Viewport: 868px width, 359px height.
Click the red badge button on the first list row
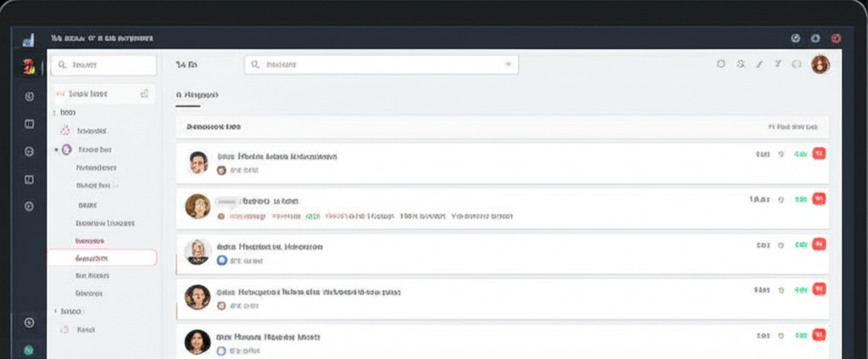pyautogui.click(x=819, y=154)
